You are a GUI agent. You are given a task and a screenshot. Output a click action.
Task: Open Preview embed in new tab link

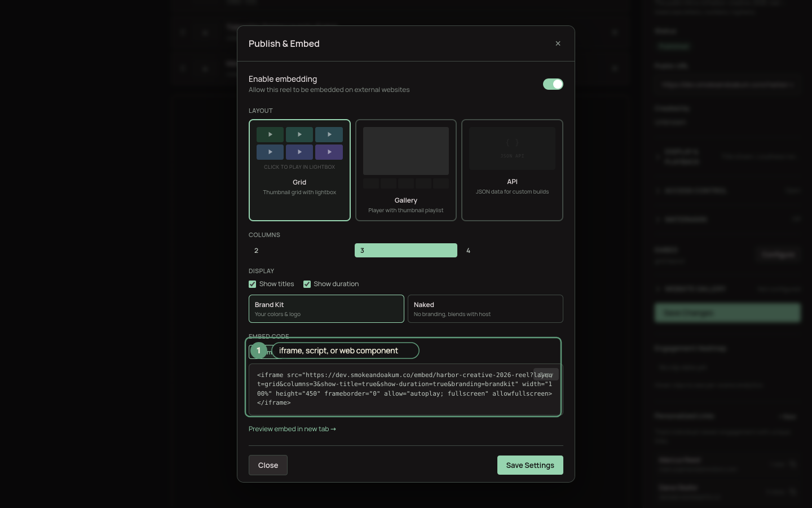(292, 429)
